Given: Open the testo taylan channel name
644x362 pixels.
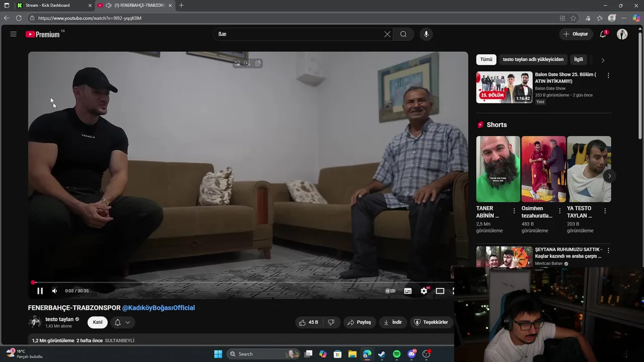Looking at the screenshot, I should pos(59,319).
